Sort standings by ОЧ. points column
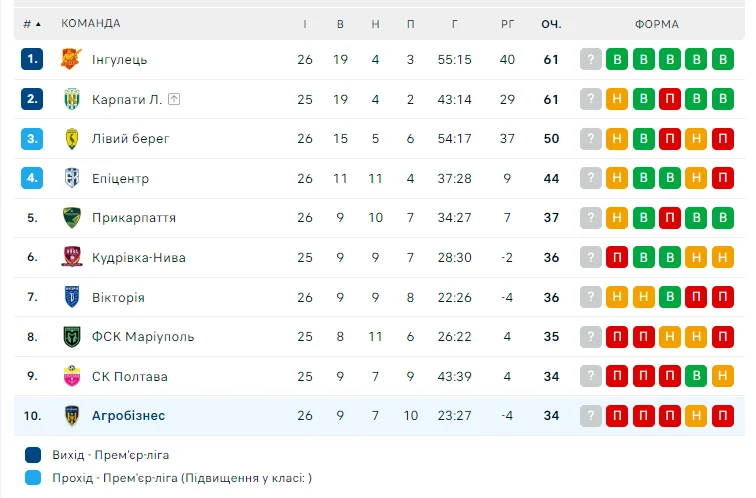 click(551, 23)
